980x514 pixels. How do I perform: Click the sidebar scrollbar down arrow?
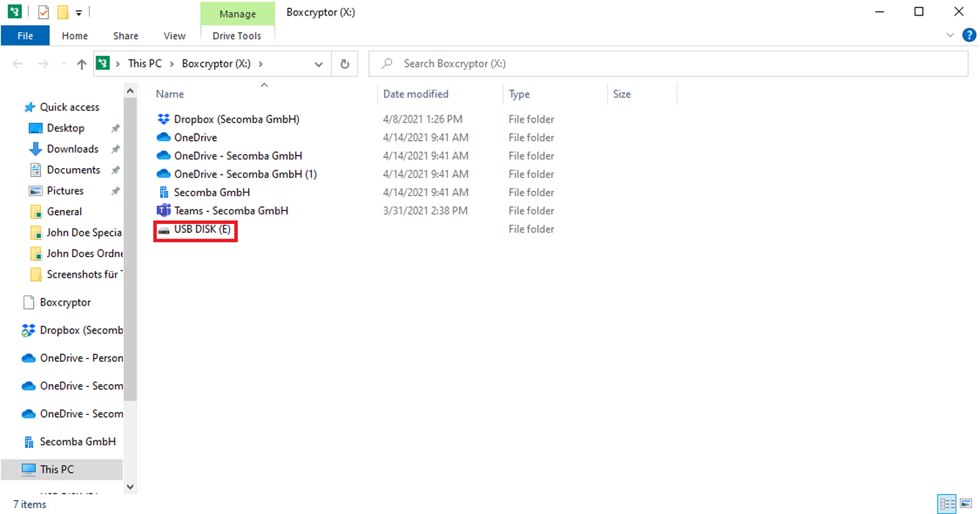click(131, 486)
